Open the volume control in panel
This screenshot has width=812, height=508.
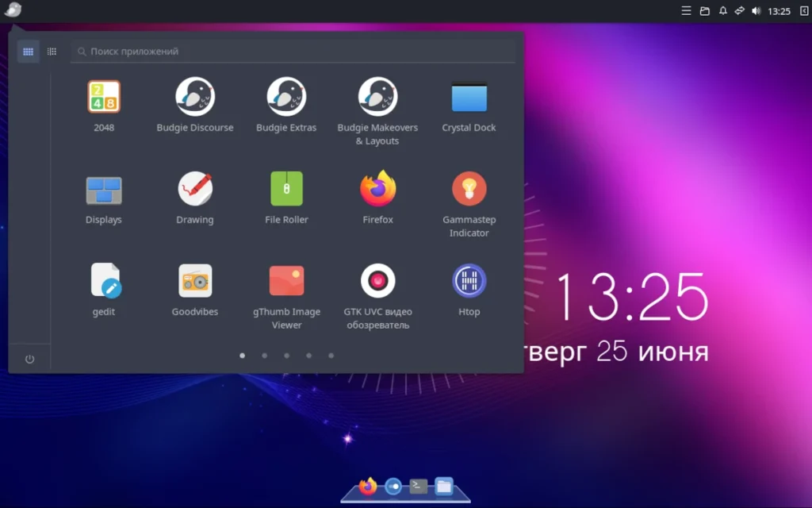[x=756, y=11]
